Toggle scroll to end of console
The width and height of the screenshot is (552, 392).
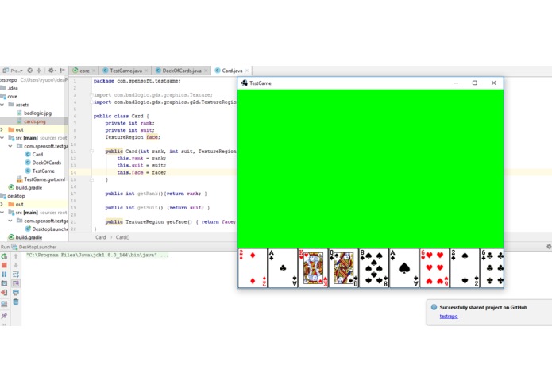16,283
